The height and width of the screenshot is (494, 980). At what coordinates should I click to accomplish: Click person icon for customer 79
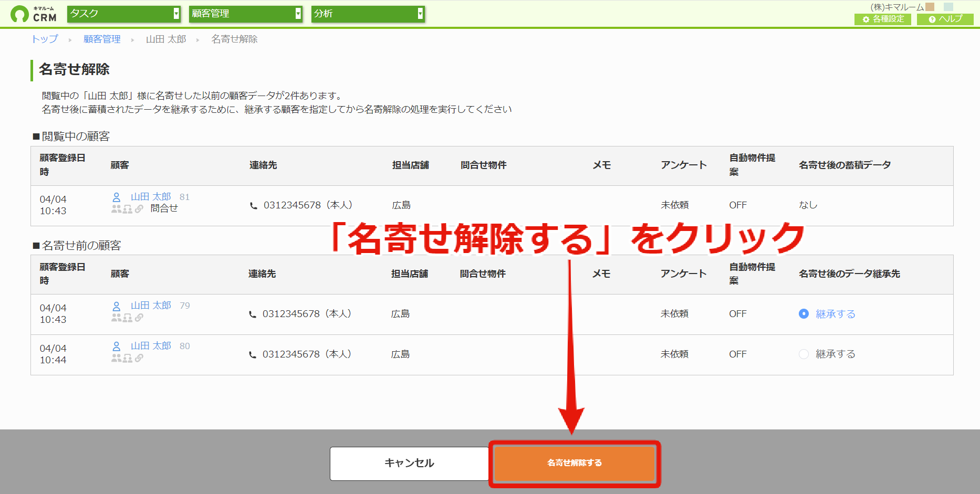click(117, 306)
